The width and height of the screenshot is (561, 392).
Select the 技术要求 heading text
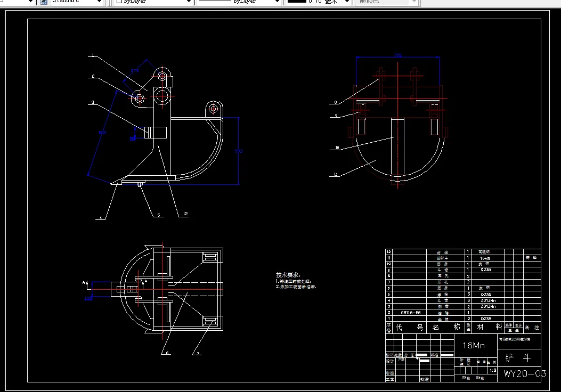coord(288,275)
